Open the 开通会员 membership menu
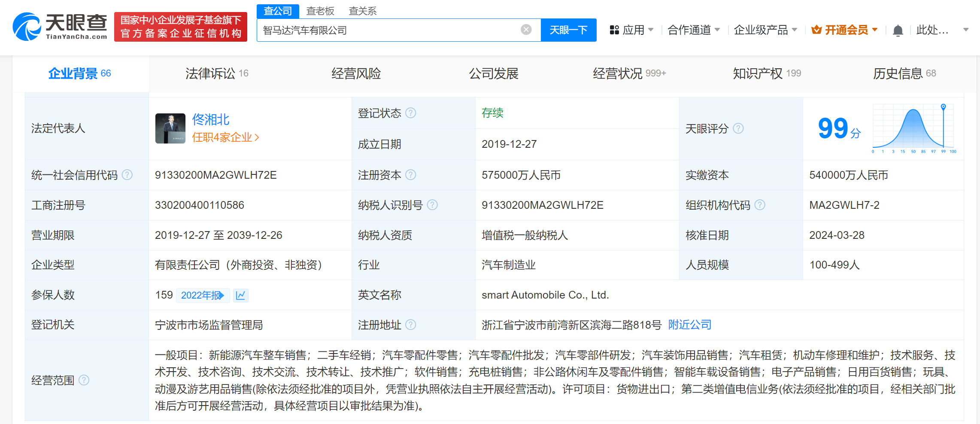 pyautogui.click(x=844, y=30)
